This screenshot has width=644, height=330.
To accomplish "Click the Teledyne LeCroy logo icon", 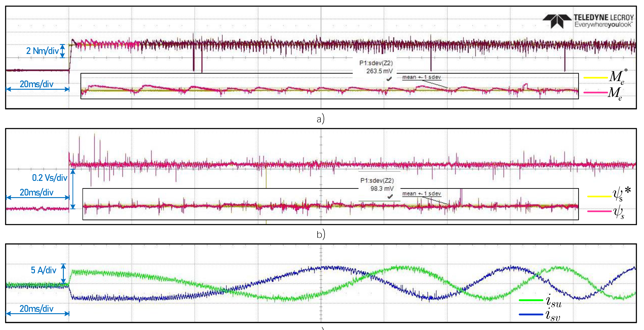I will (x=557, y=21).
